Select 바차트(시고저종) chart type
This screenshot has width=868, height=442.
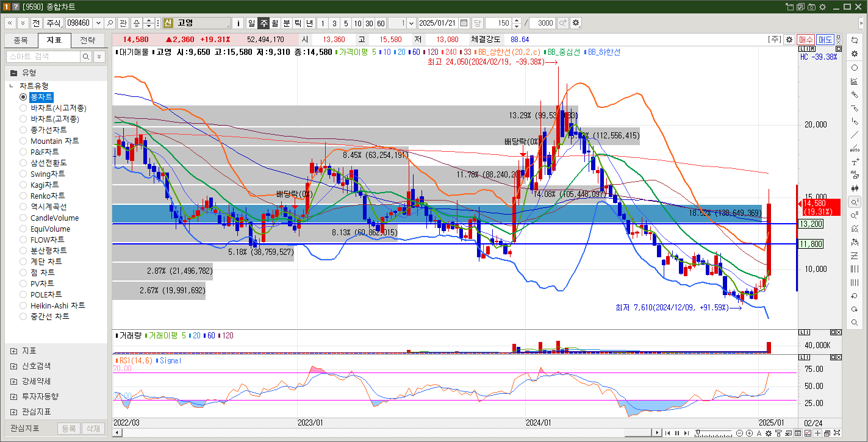point(53,108)
